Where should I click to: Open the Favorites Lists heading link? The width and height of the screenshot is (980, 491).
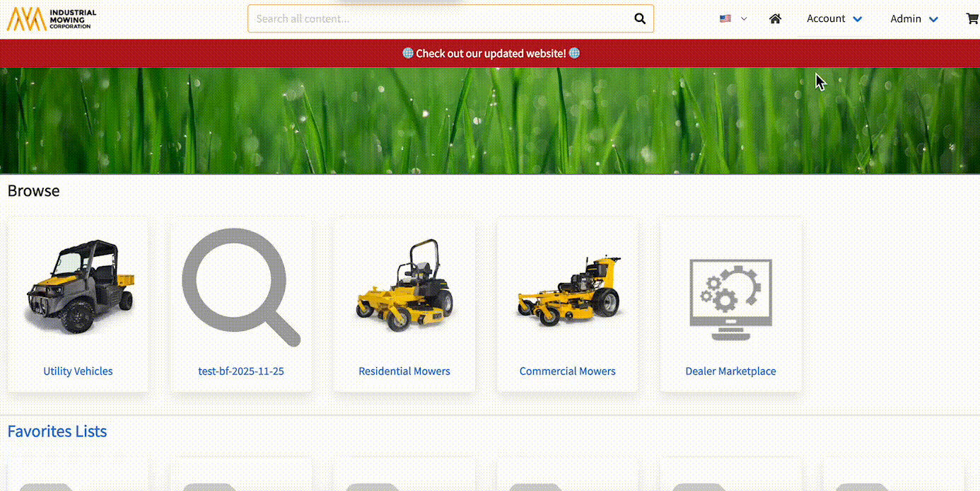point(57,432)
